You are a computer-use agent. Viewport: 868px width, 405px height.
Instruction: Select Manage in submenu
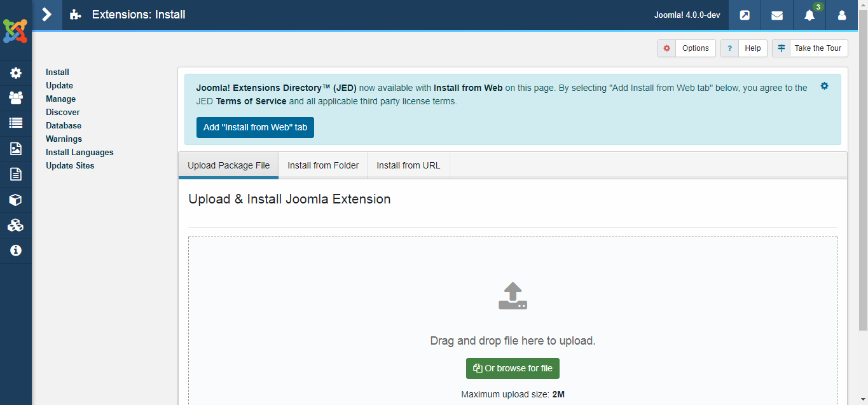point(60,99)
